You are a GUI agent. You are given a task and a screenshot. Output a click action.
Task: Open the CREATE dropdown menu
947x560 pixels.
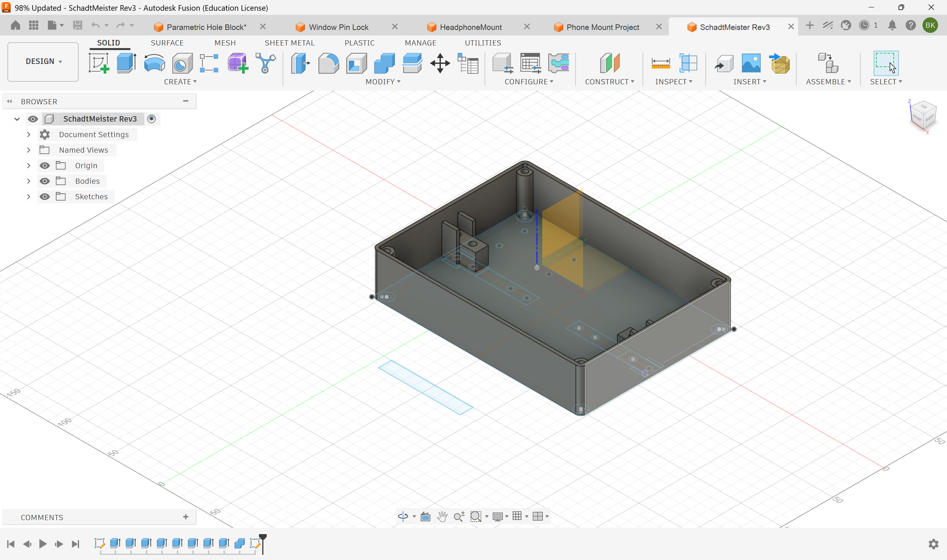tap(180, 82)
